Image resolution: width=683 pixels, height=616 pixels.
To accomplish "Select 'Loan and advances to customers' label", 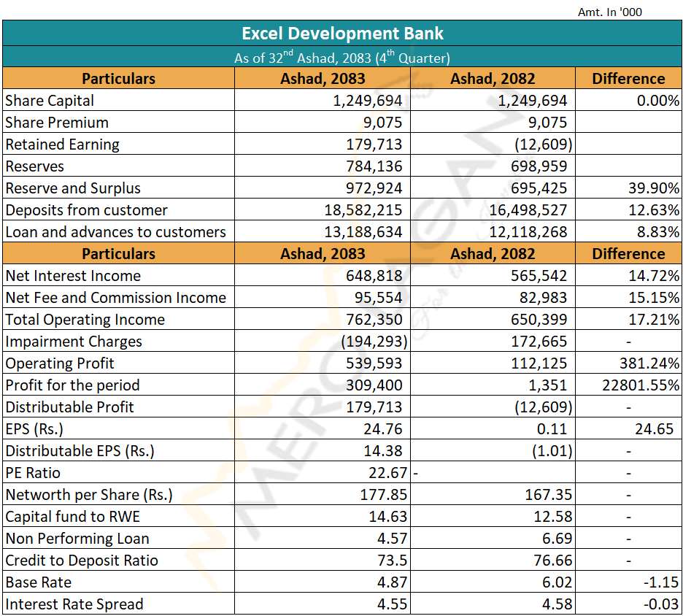I will click(115, 232).
